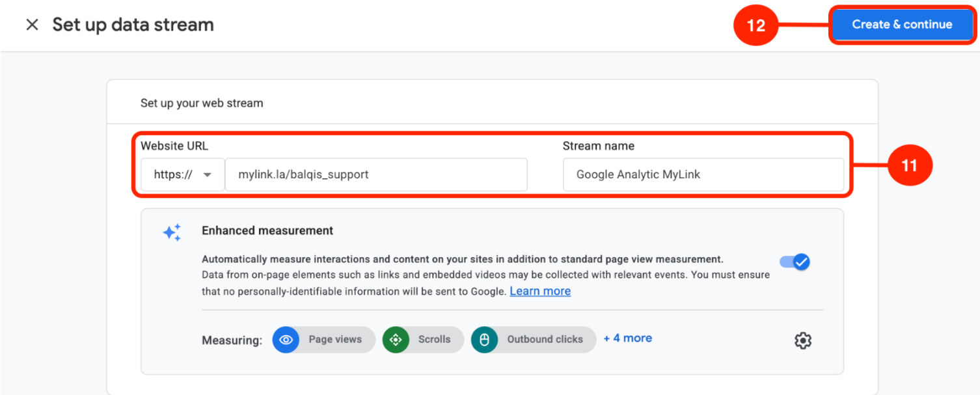The width and height of the screenshot is (980, 395).
Task: Click the Scrolls measurement icon
Action: 396,340
